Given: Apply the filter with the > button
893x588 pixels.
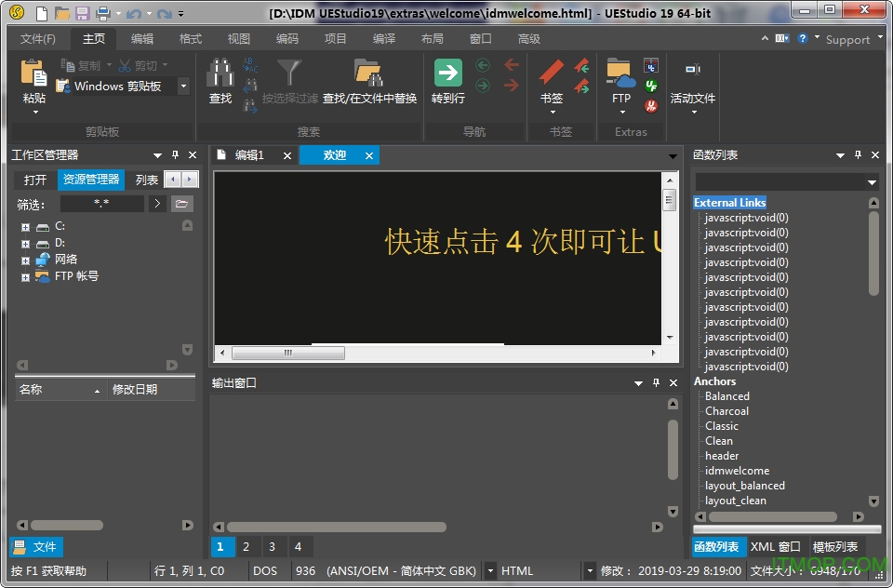Looking at the screenshot, I should click(157, 204).
